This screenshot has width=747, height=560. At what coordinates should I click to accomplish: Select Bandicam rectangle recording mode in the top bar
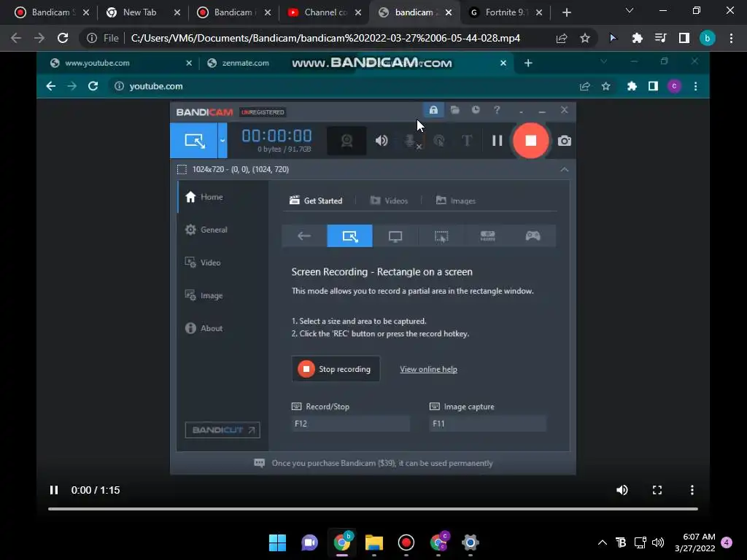[194, 141]
